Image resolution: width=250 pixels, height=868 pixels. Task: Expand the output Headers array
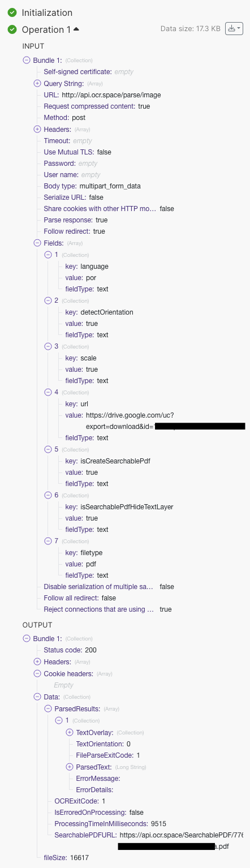(x=37, y=661)
